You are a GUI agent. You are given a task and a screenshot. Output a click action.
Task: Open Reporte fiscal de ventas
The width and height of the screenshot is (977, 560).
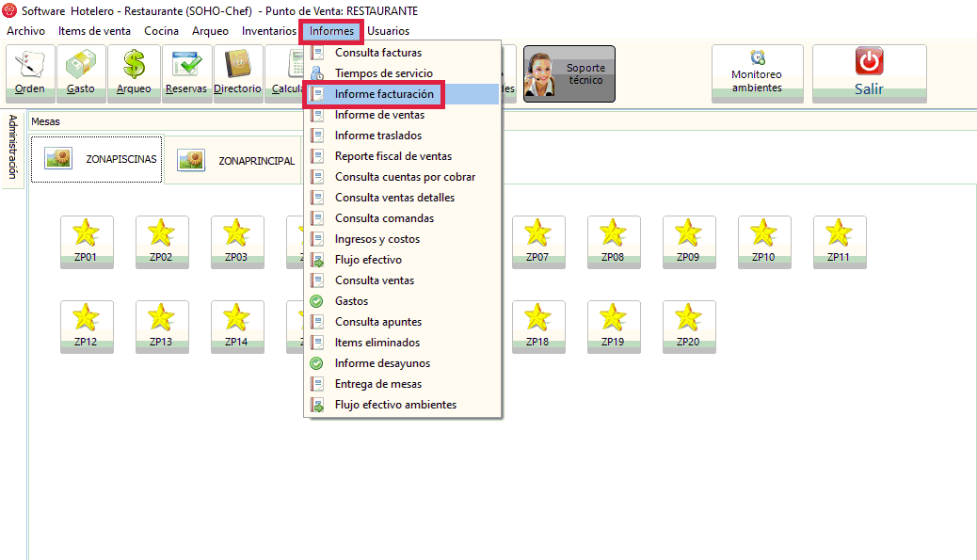click(392, 156)
